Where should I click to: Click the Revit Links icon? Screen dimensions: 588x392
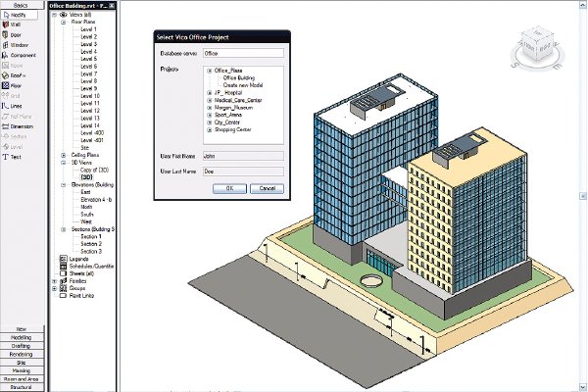tap(64, 296)
